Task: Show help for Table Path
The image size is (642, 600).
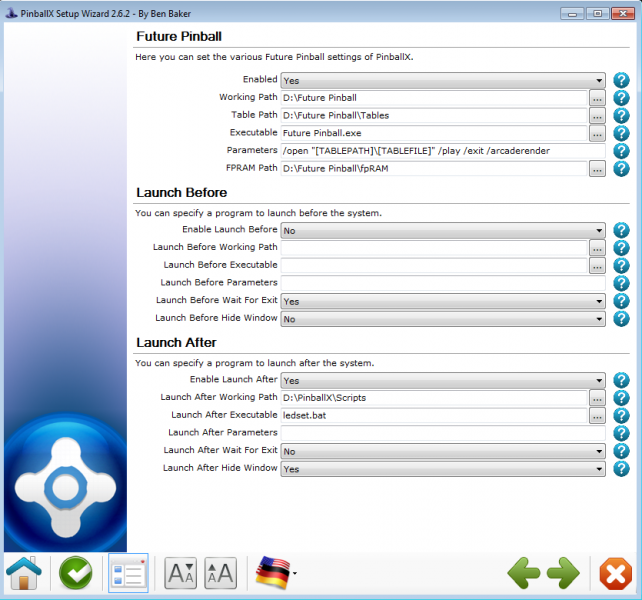Action: (621, 115)
